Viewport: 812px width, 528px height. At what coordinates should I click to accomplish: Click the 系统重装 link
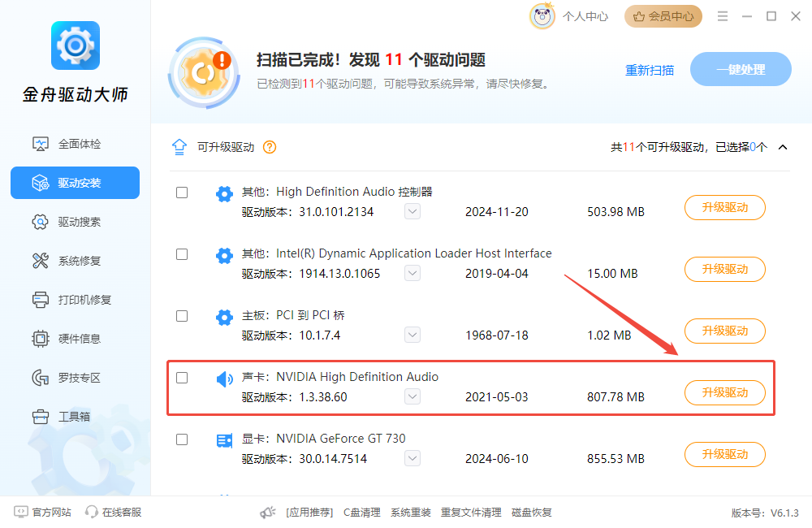pos(411,513)
